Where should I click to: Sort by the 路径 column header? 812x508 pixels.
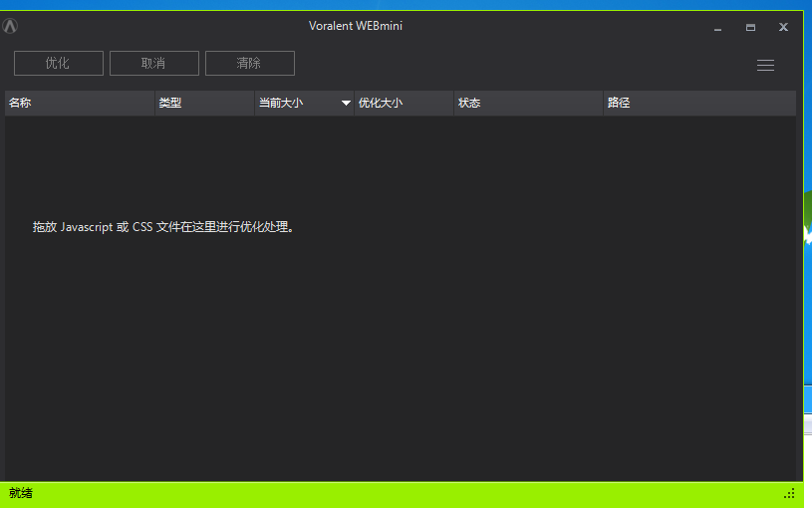click(x=699, y=103)
